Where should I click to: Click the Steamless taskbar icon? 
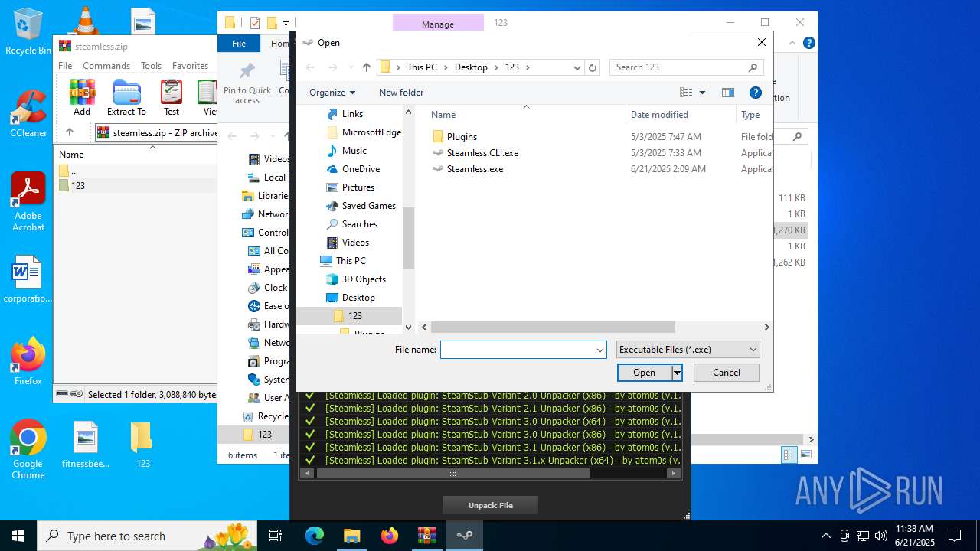click(x=464, y=536)
